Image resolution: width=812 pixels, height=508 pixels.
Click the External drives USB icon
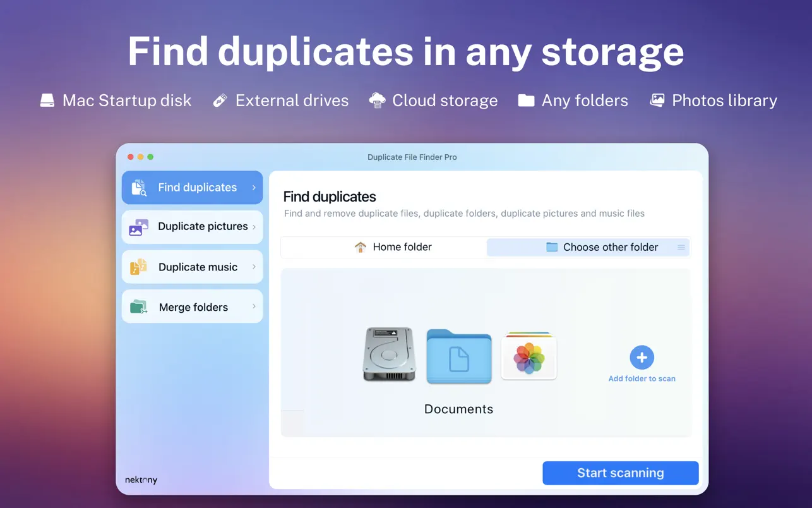[x=219, y=100]
